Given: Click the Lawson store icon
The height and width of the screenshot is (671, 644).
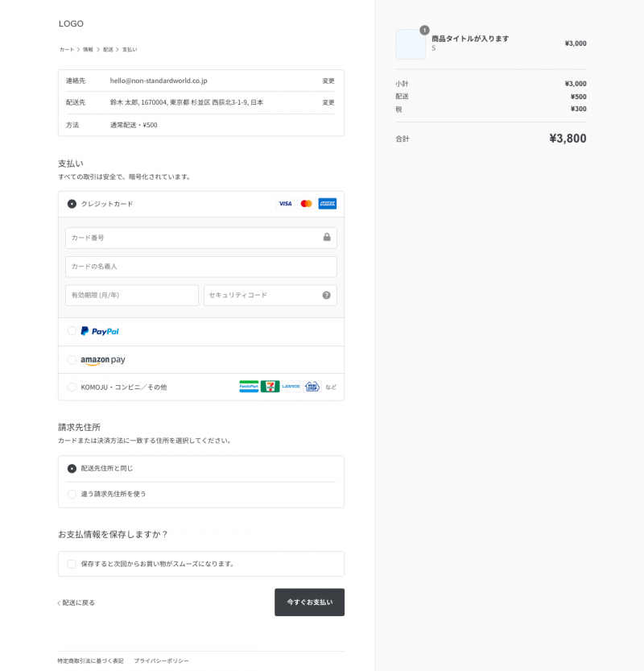Looking at the screenshot, I should coord(291,387).
